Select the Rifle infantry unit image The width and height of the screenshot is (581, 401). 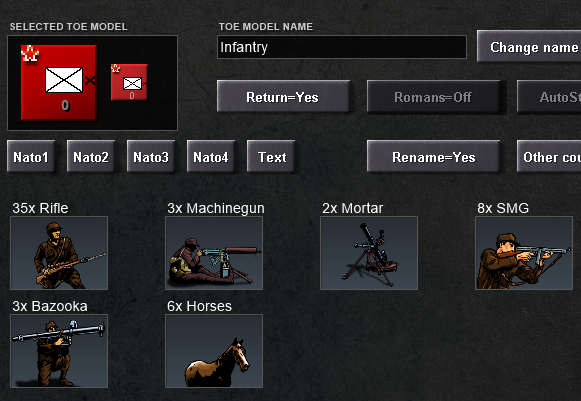pos(59,253)
